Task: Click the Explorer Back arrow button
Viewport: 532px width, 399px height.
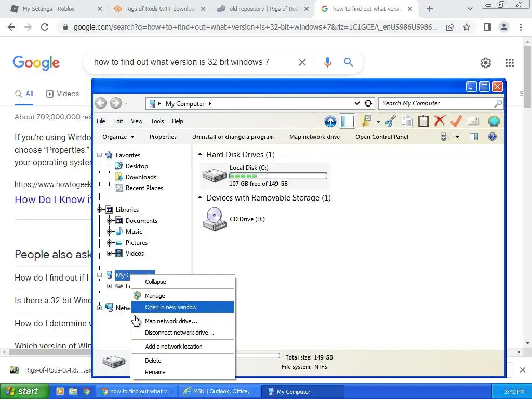Action: [x=101, y=103]
